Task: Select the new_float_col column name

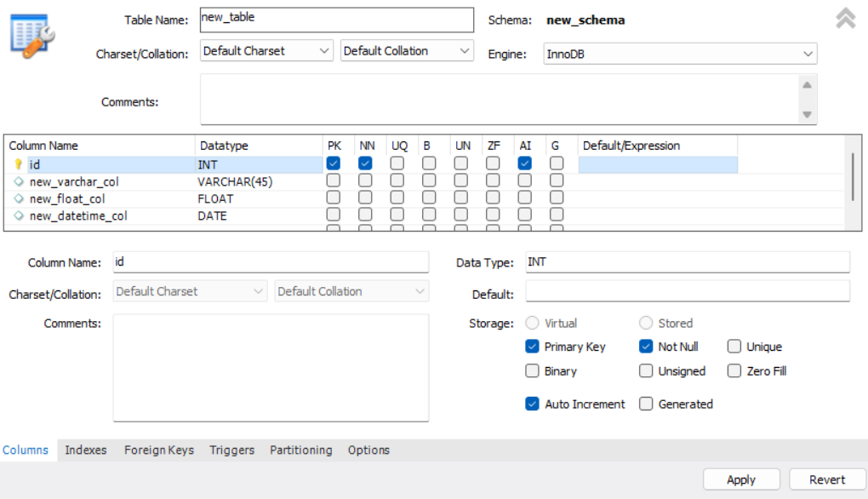Action: (x=67, y=198)
